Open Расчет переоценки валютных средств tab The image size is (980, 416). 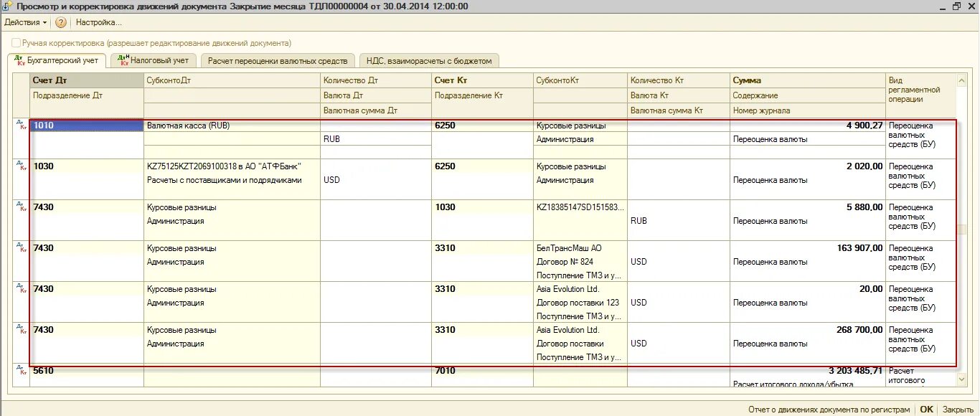click(278, 61)
